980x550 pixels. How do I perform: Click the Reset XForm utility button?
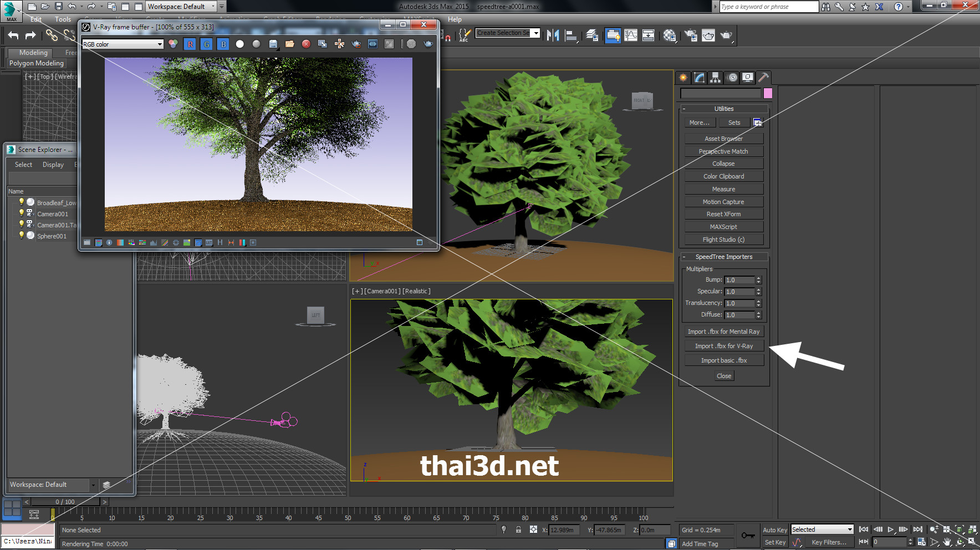point(724,214)
